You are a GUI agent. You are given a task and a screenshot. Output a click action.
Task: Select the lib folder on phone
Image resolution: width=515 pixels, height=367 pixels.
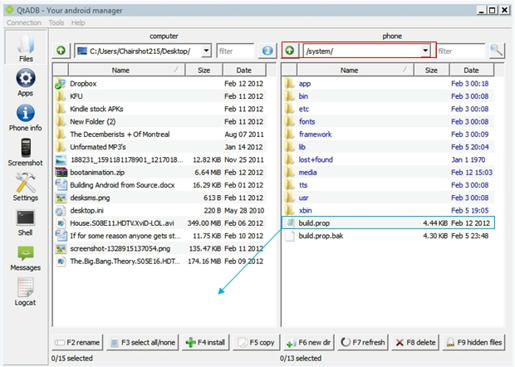click(x=388, y=147)
